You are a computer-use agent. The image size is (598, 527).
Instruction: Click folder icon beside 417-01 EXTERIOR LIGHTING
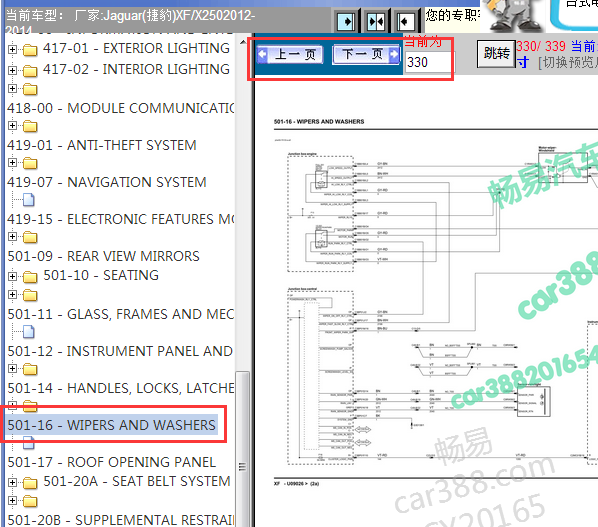coord(30,50)
